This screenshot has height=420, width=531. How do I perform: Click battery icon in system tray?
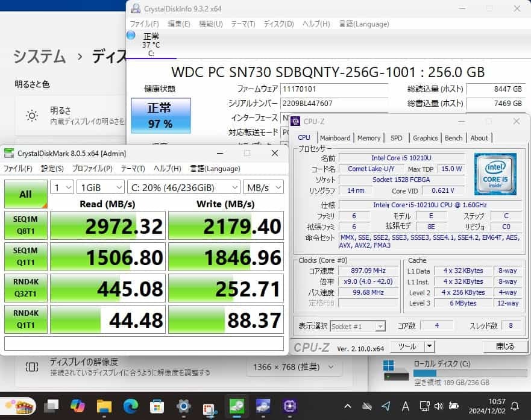pyautogui.click(x=453, y=406)
